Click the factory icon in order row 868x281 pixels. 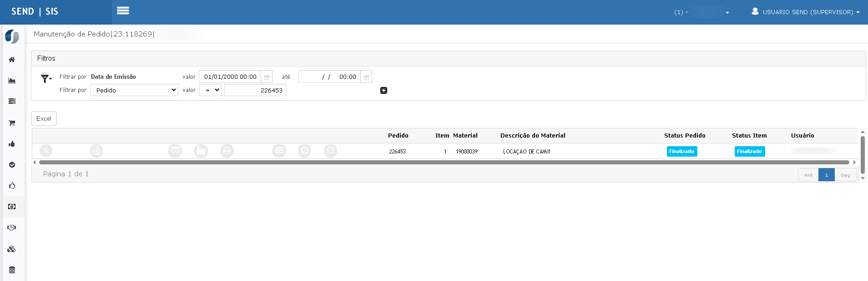201,151
